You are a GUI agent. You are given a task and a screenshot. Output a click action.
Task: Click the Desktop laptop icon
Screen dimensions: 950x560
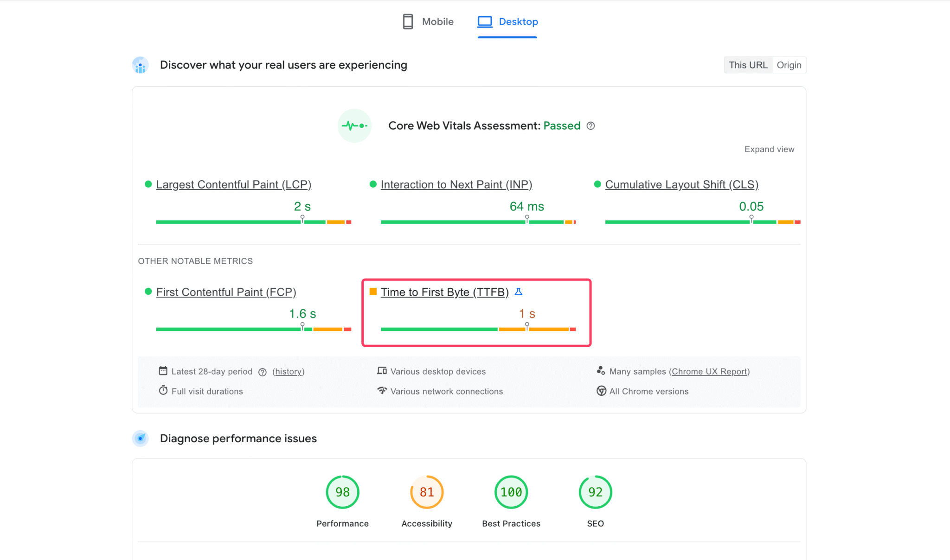click(x=485, y=22)
